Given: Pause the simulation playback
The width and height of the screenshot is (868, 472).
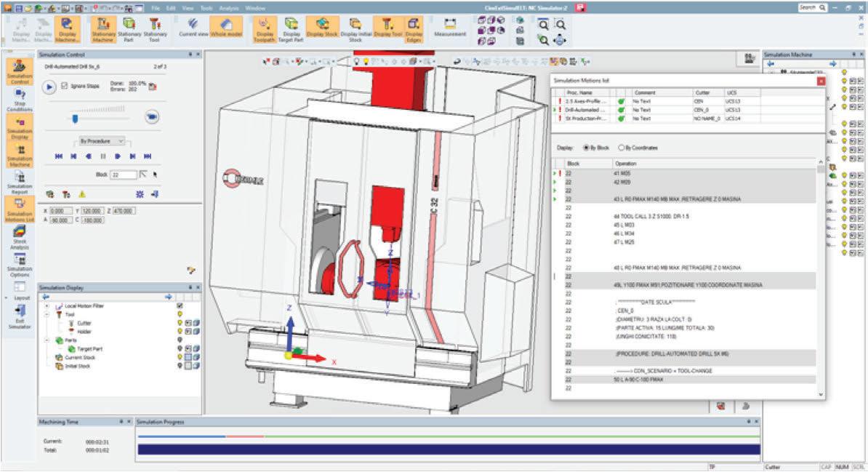Looking at the screenshot, I should (103, 157).
